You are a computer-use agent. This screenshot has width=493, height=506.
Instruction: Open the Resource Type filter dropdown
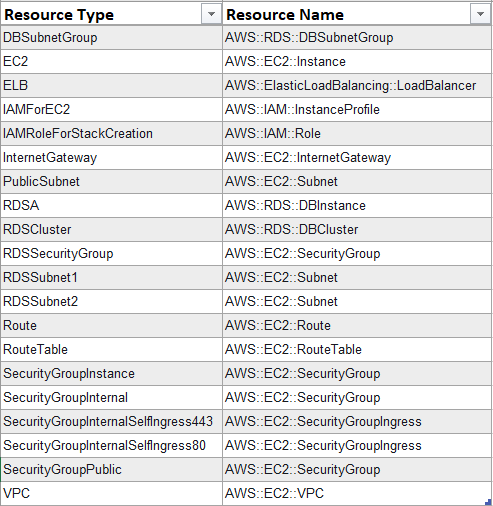point(211,14)
